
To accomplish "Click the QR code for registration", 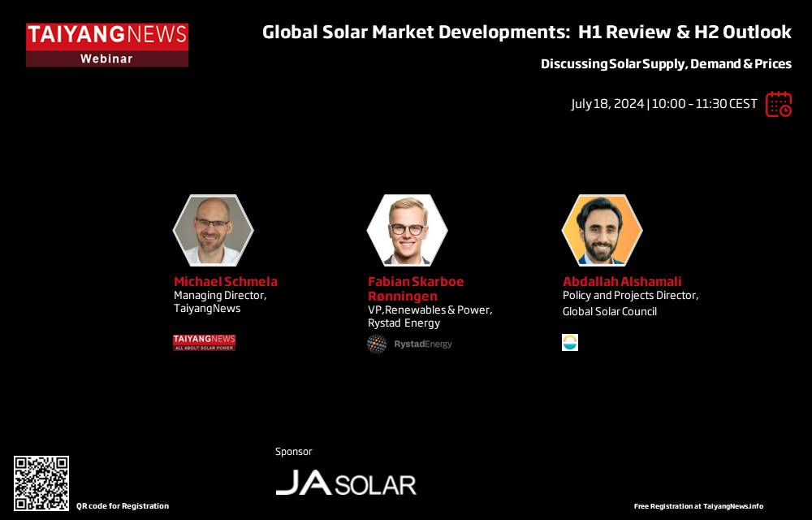I will [41, 483].
